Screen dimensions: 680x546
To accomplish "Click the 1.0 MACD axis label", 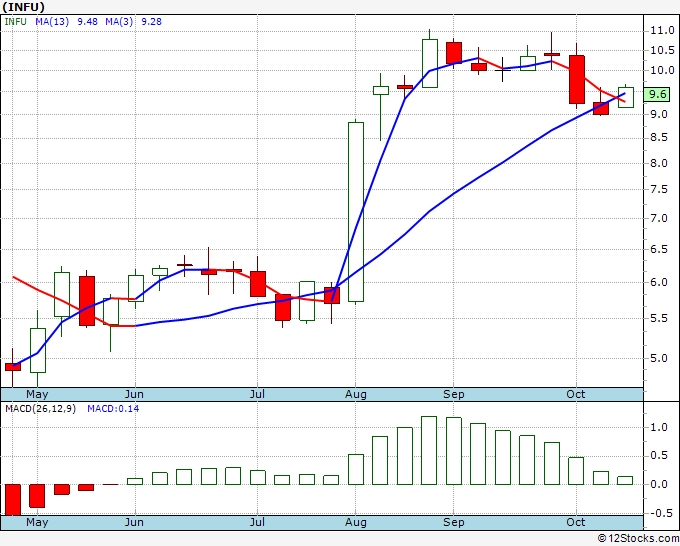I will (659, 427).
